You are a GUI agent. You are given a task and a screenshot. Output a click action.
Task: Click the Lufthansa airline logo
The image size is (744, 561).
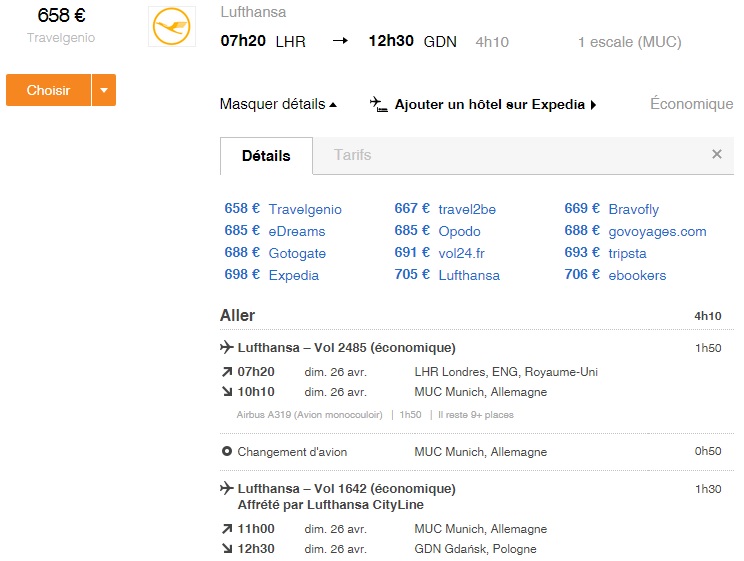click(172, 27)
